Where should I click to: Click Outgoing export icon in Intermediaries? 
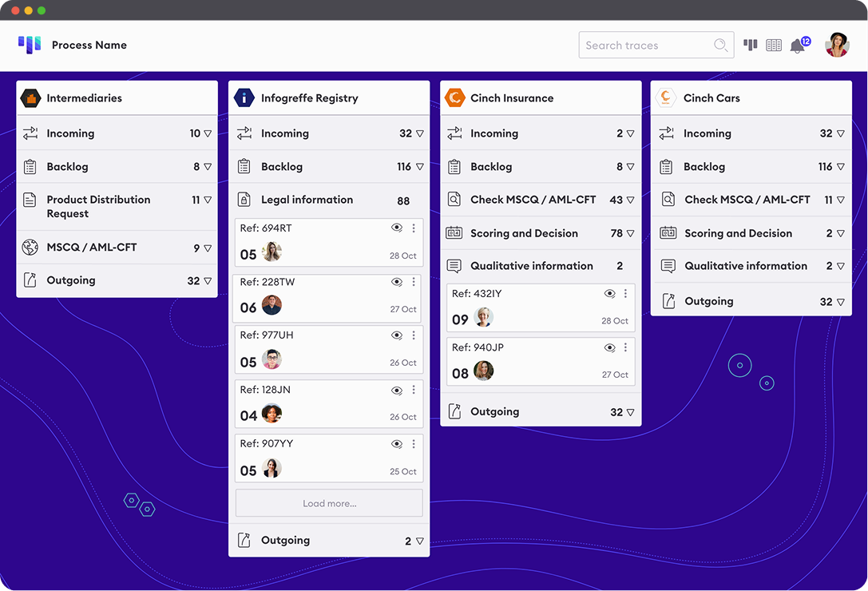tap(30, 280)
